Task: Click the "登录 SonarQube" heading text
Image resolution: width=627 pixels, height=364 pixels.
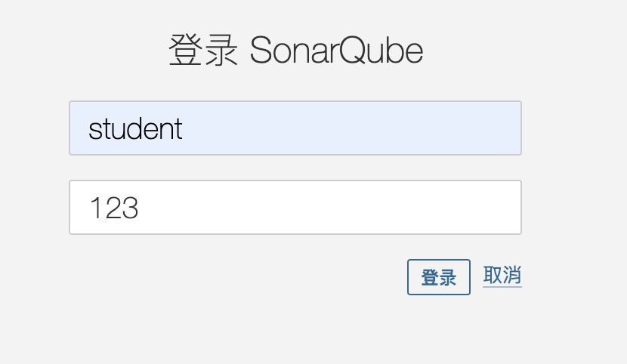Action: [x=295, y=51]
